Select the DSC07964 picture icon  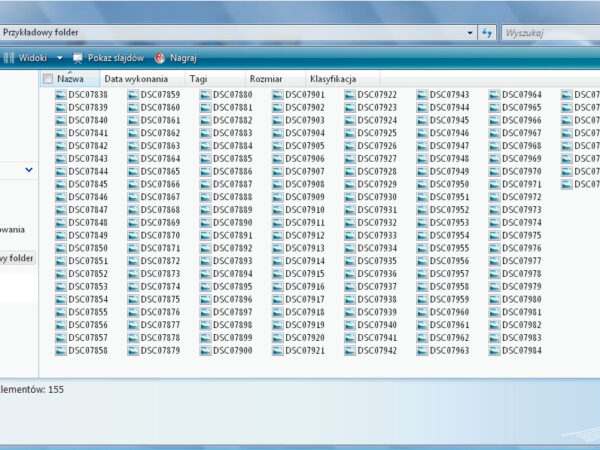tap(494, 95)
